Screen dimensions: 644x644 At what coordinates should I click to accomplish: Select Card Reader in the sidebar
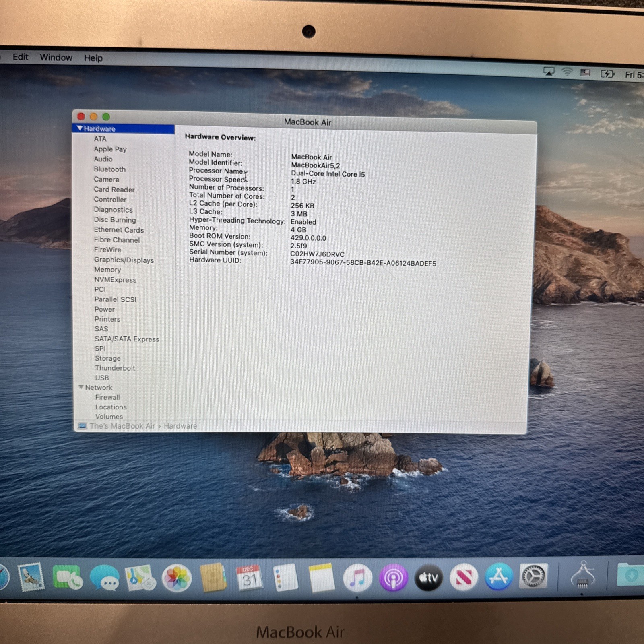(x=114, y=189)
